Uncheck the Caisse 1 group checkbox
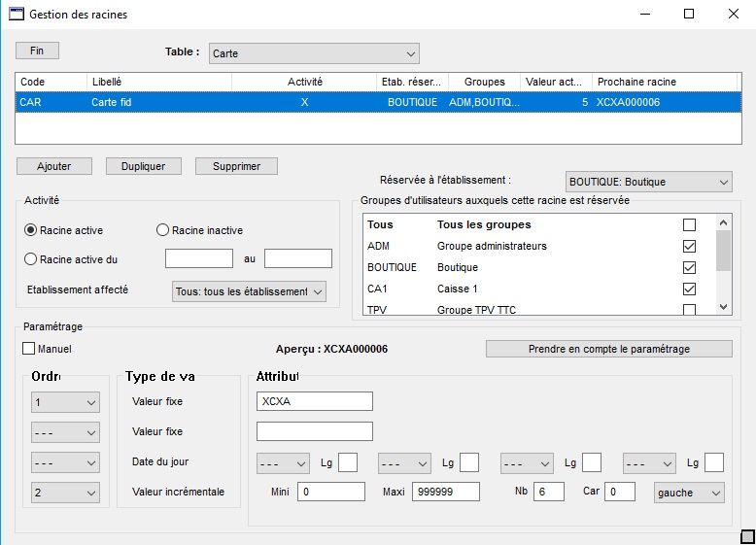 (x=690, y=289)
